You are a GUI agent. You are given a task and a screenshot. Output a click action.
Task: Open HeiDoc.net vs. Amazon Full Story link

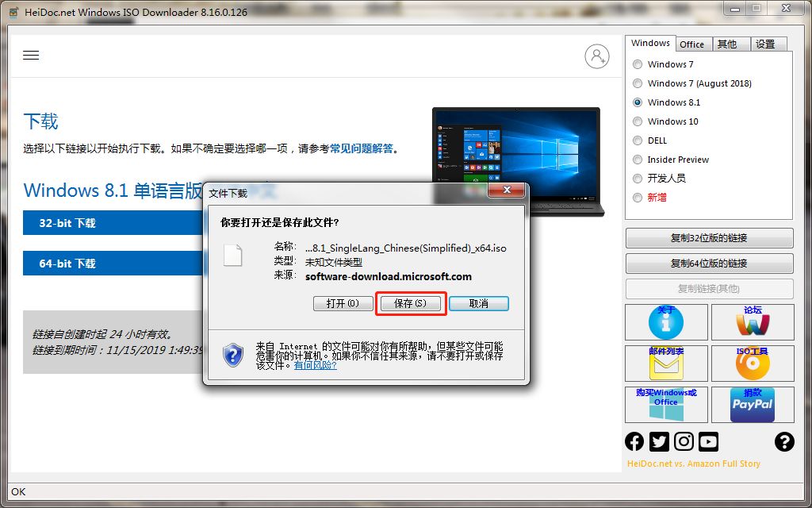point(693,464)
